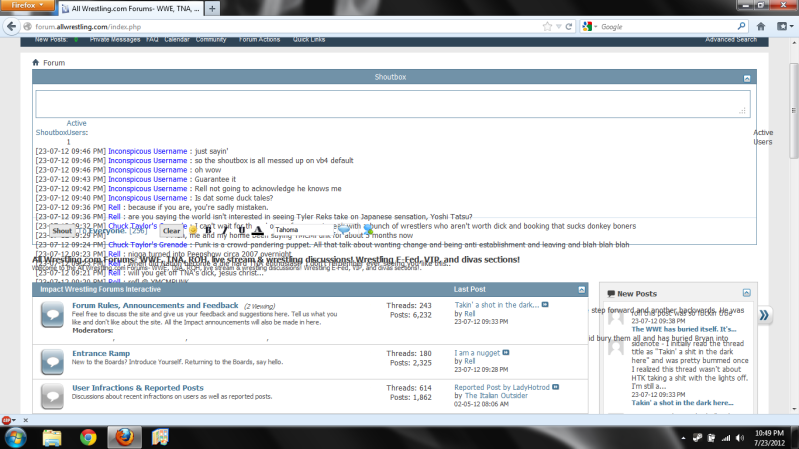Collapse the Shoutbox panel
The width and height of the screenshot is (799, 449).
(x=747, y=78)
